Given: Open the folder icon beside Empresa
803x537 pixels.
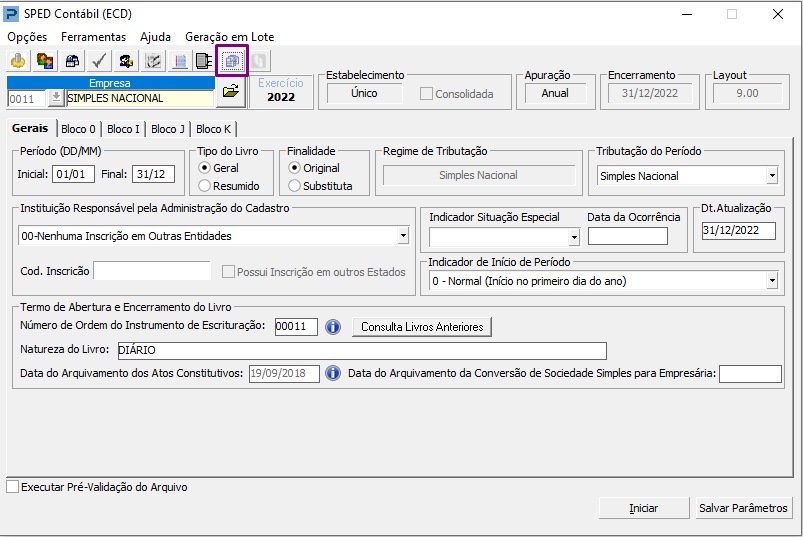Looking at the screenshot, I should [x=231, y=92].
